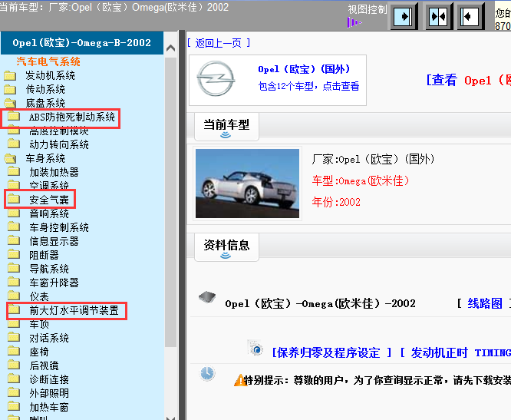Collapse the 车身系统 open folder
The image size is (511, 420).
pyautogui.click(x=10, y=158)
